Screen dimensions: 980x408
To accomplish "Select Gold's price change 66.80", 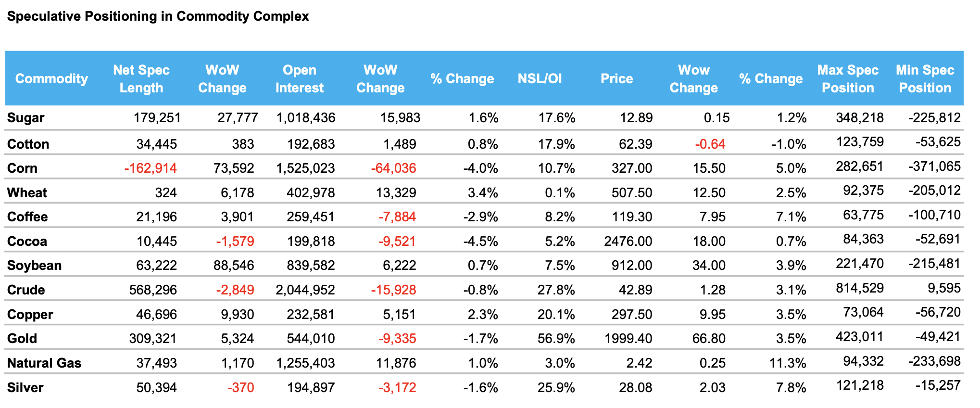I will tap(709, 339).
